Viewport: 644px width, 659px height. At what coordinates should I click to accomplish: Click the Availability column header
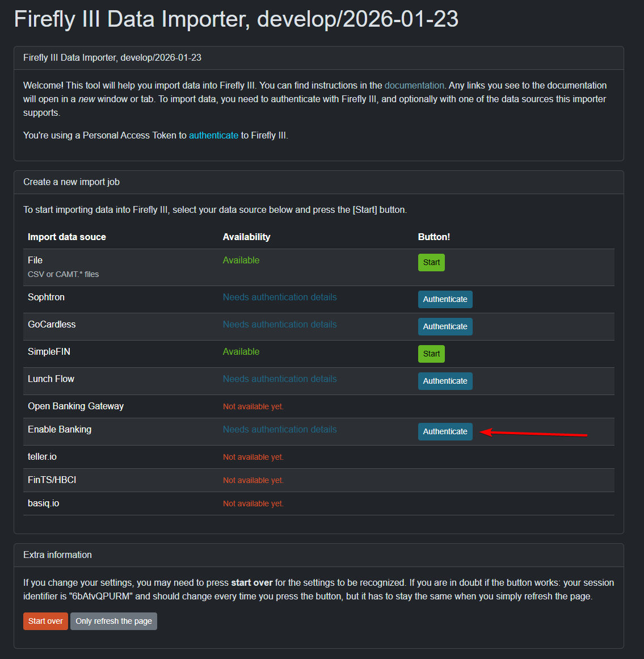(247, 237)
